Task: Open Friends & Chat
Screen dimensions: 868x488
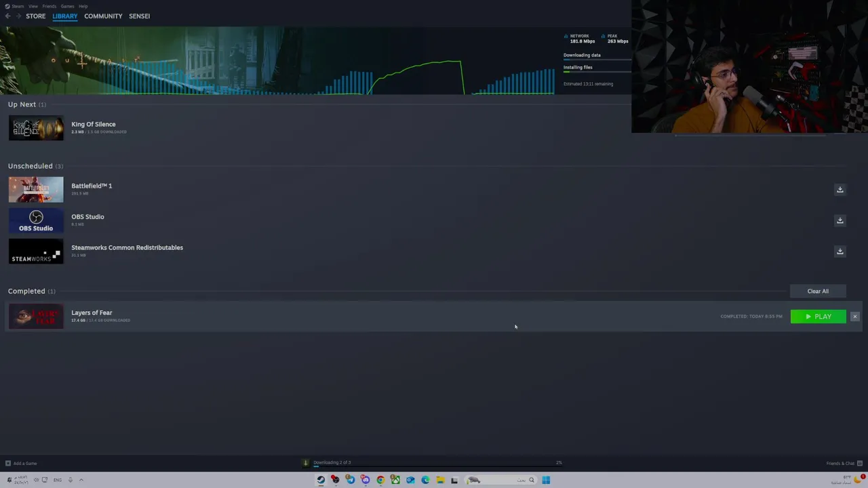Action: coord(843,464)
